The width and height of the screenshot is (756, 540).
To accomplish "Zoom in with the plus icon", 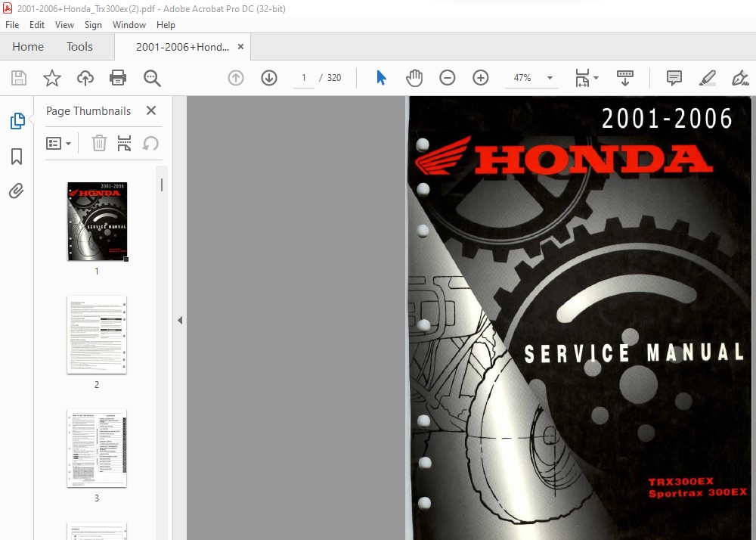I will [481, 78].
